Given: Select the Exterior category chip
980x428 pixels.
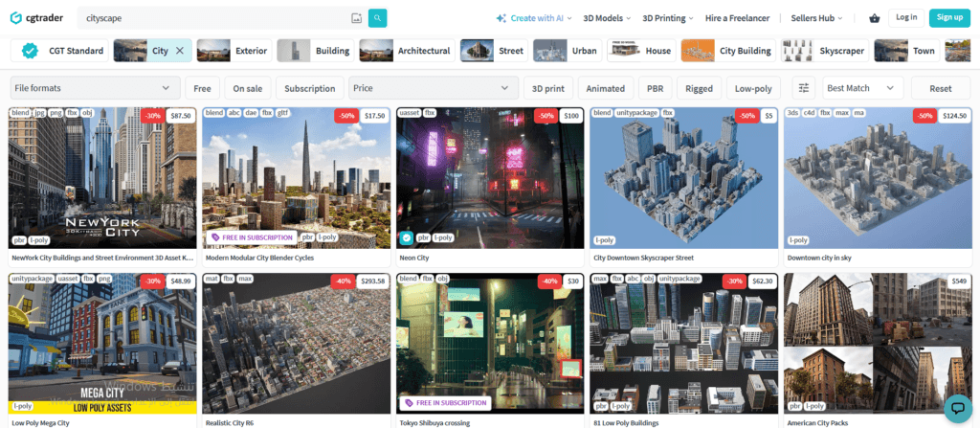Looking at the screenshot, I should click(234, 51).
